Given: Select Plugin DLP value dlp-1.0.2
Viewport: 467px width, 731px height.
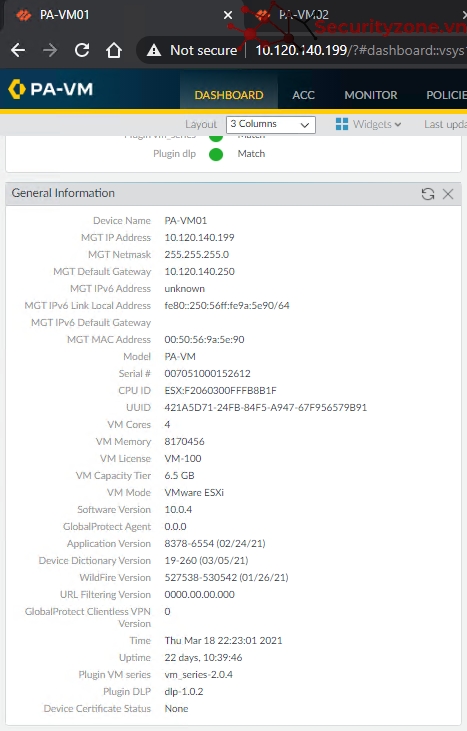Looking at the screenshot, I should 184,692.
